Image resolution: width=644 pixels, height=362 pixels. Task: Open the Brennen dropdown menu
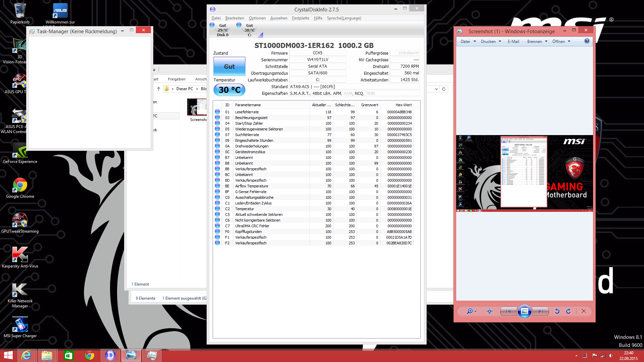click(x=537, y=42)
